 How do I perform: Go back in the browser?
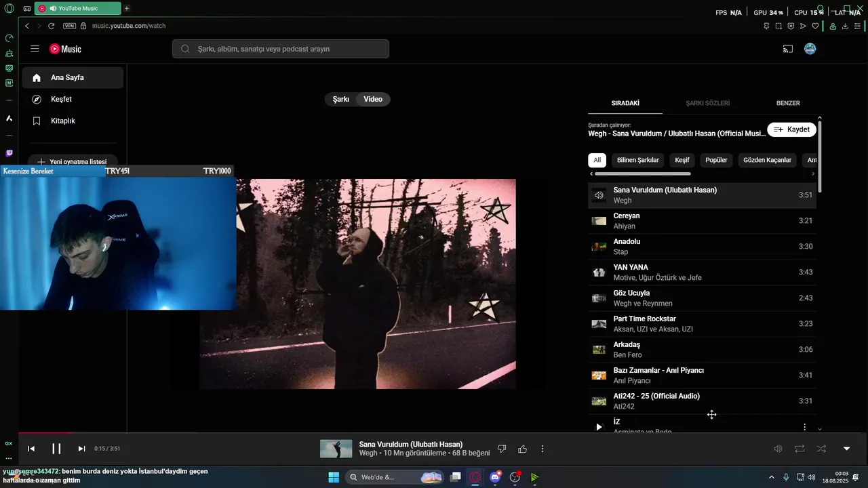click(27, 26)
